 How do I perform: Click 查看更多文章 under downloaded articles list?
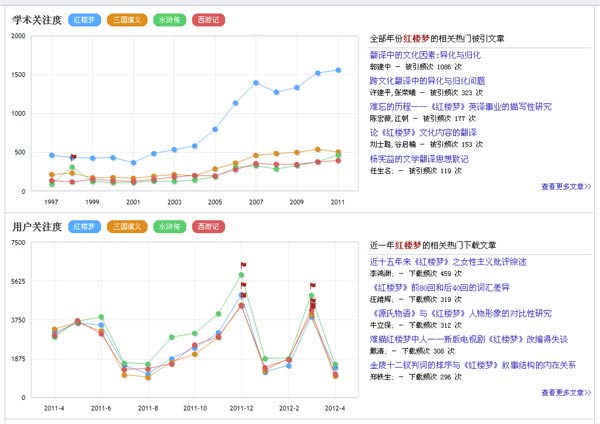(x=566, y=393)
